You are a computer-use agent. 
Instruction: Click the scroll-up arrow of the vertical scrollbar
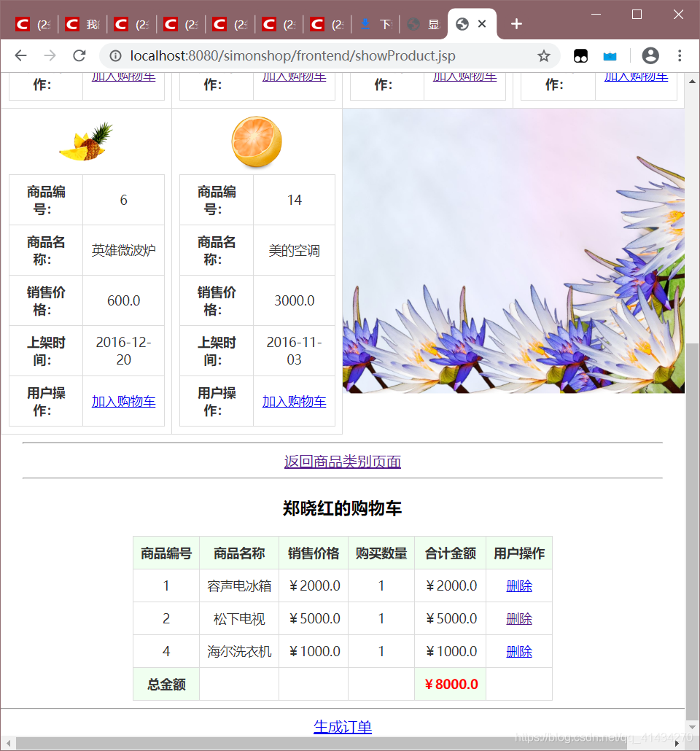click(692, 82)
